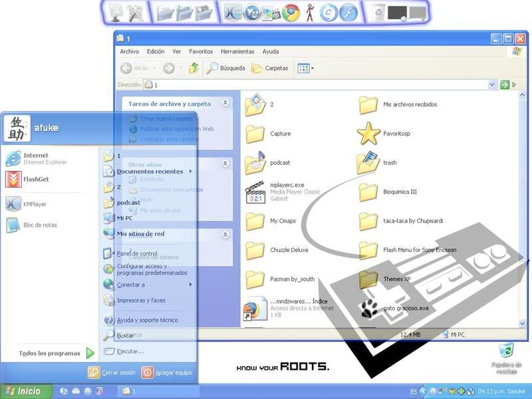Select folder named 2 in Explorer window

tap(259, 104)
